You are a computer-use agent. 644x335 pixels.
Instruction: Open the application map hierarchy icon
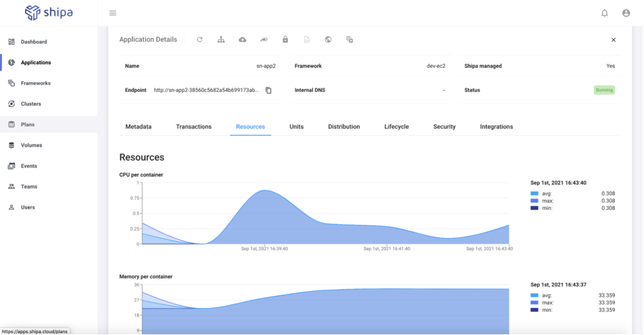pyautogui.click(x=221, y=40)
